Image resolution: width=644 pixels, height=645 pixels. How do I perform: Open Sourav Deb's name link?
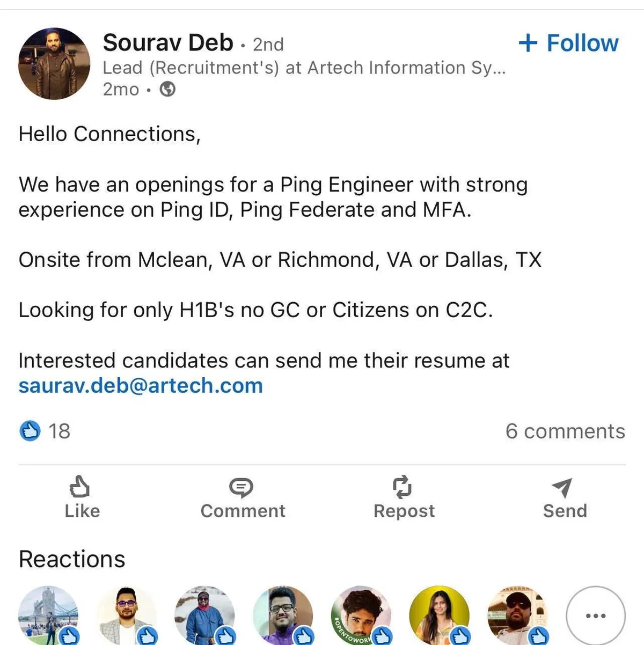168,43
